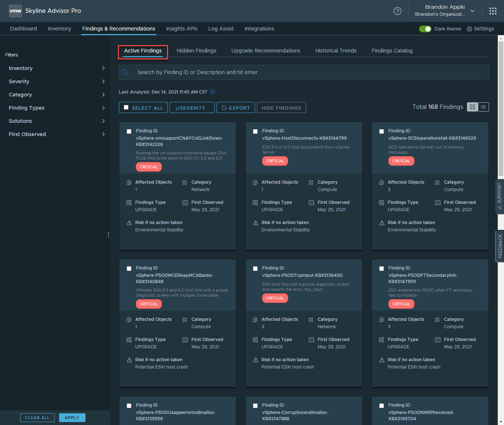Click Risk warning icon in vmsupportCNAFCoELinkDown card
The image size is (504, 425).
click(x=129, y=223)
